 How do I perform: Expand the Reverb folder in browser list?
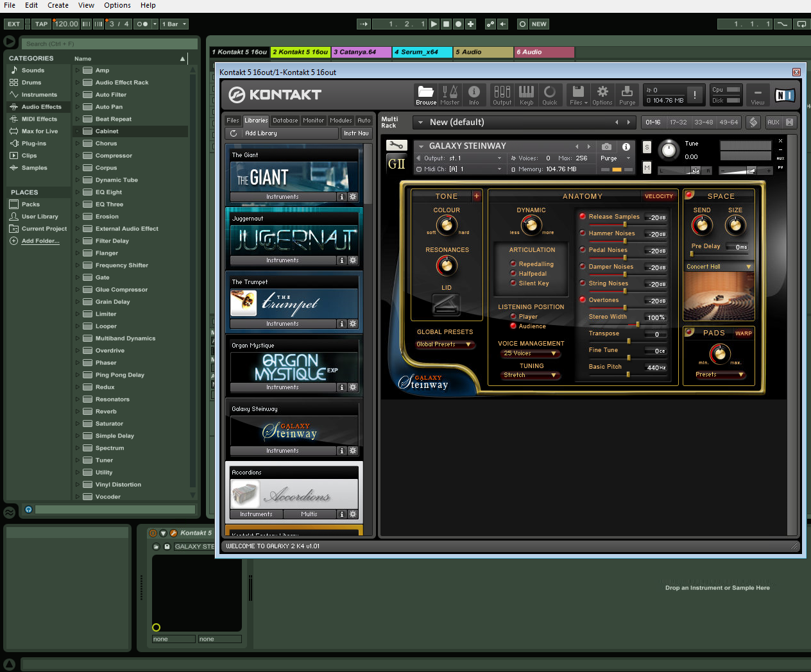pos(78,412)
